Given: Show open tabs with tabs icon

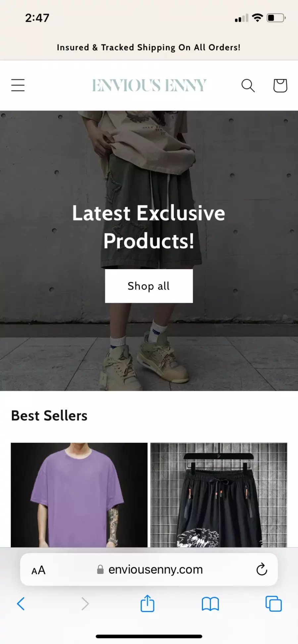Looking at the screenshot, I should [273, 604].
